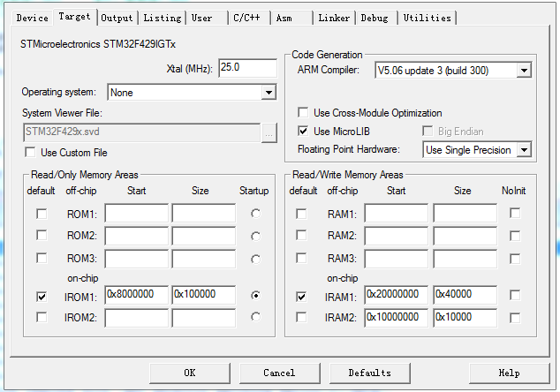The image size is (560, 392).
Task: Open the Debug tab
Action: pyautogui.click(x=375, y=18)
